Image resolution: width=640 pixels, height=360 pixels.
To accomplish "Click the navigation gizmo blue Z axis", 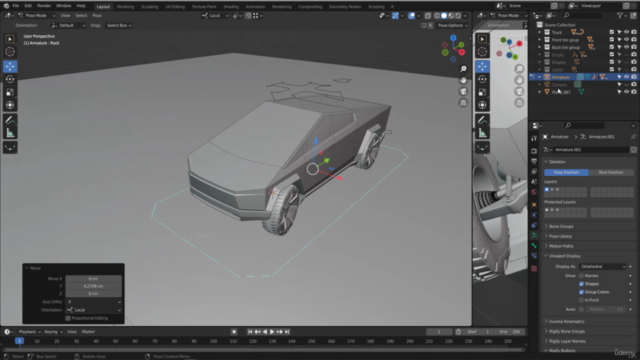I will pos(453,38).
